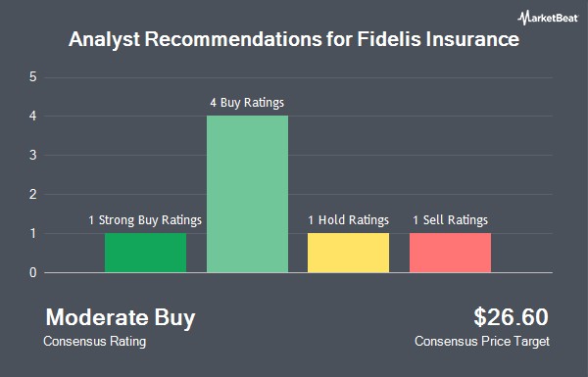588x377 pixels.
Task: Click the 'Consensus Price Target' caption
Action: (x=482, y=342)
